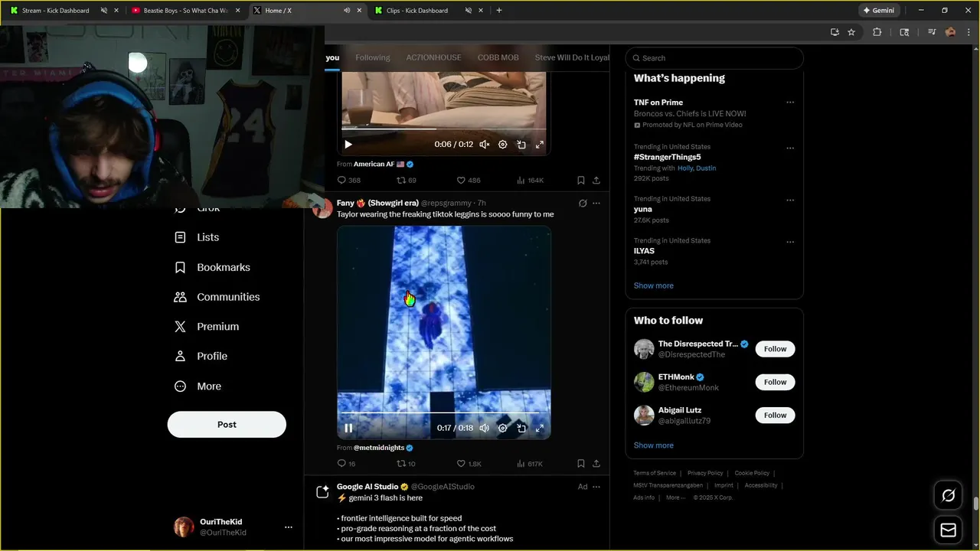Viewport: 980px width, 551px height.
Task: Enter fullscreen on Taylor leggings video
Action: pos(540,429)
